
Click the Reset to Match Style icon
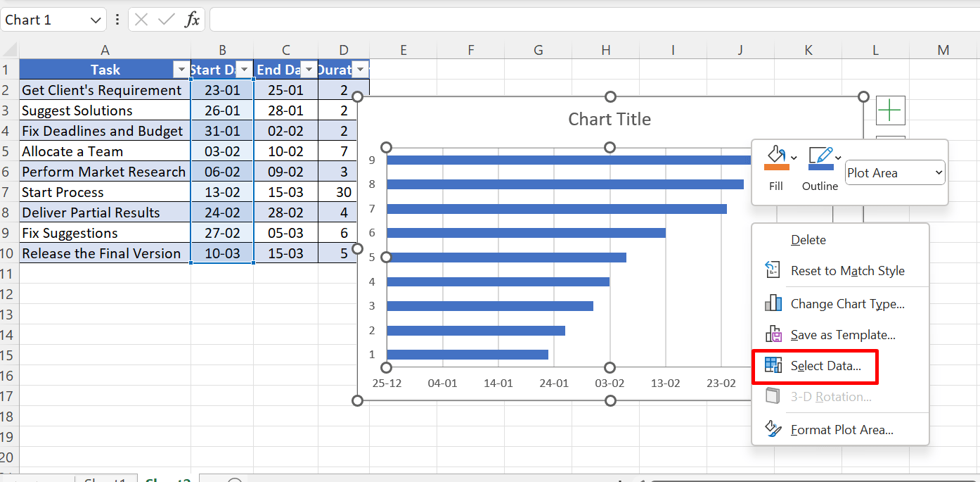click(773, 270)
